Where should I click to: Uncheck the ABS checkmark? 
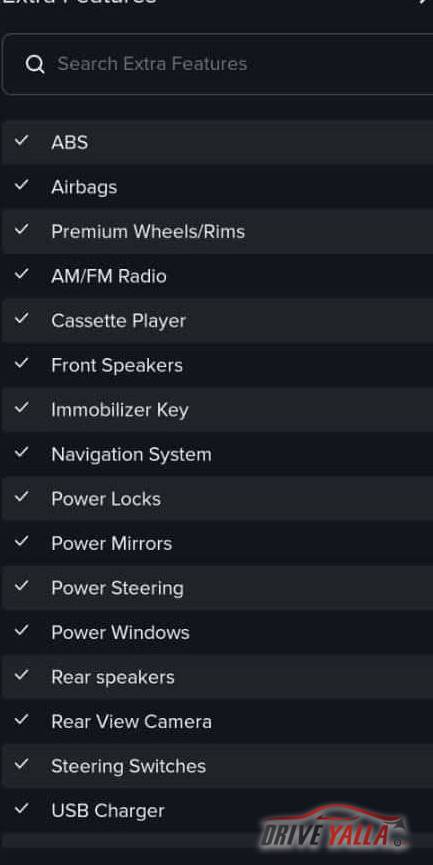coord(21,140)
